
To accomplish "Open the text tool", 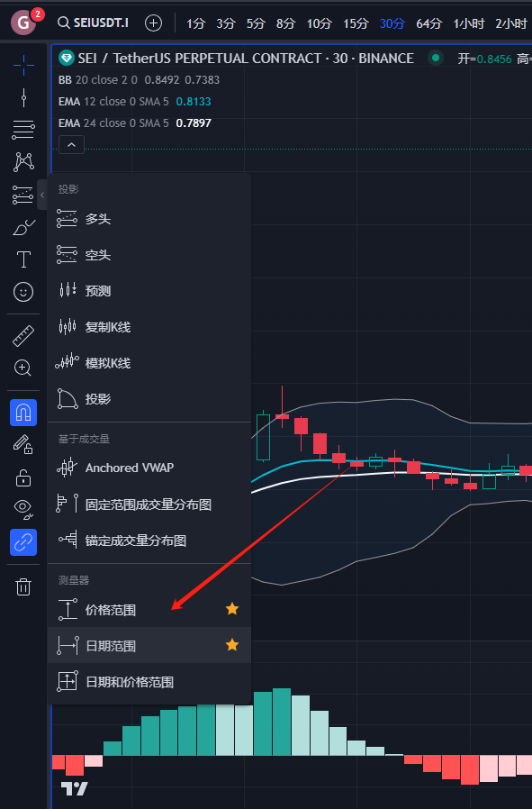I will coord(23,259).
